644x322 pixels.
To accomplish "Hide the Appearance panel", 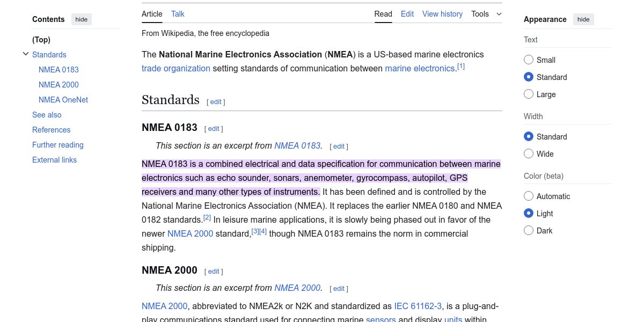I will click(583, 19).
